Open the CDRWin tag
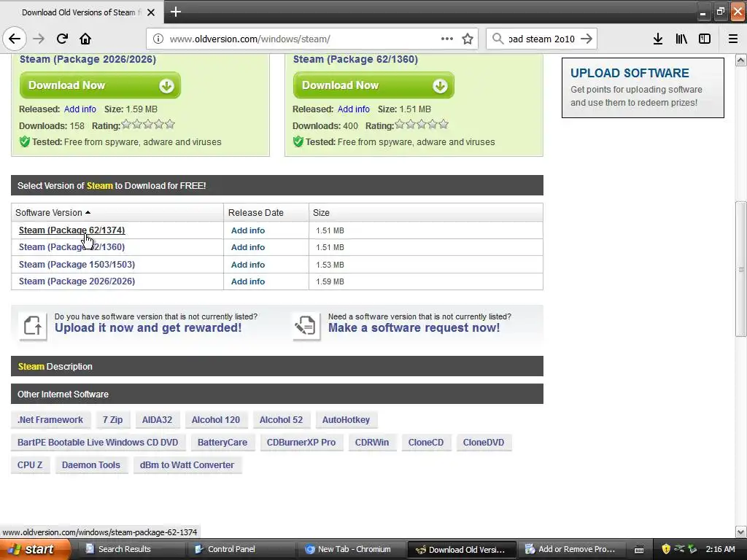 pyautogui.click(x=371, y=442)
